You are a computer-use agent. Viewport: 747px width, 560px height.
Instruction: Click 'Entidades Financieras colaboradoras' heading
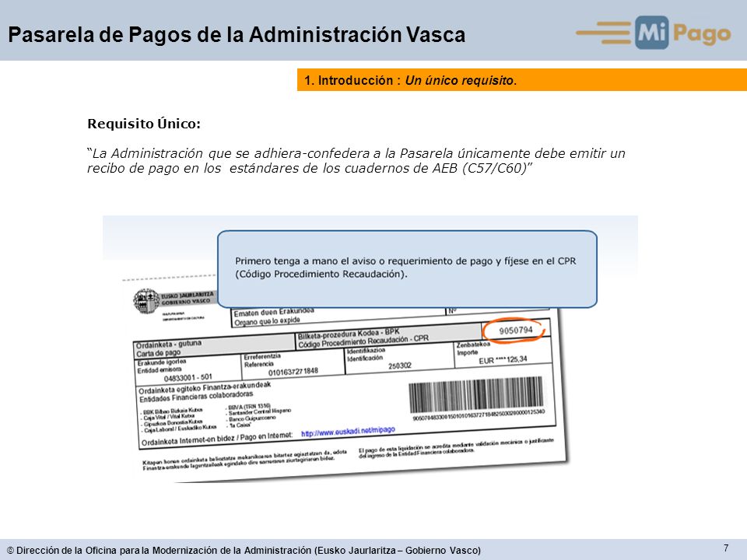pos(196,396)
